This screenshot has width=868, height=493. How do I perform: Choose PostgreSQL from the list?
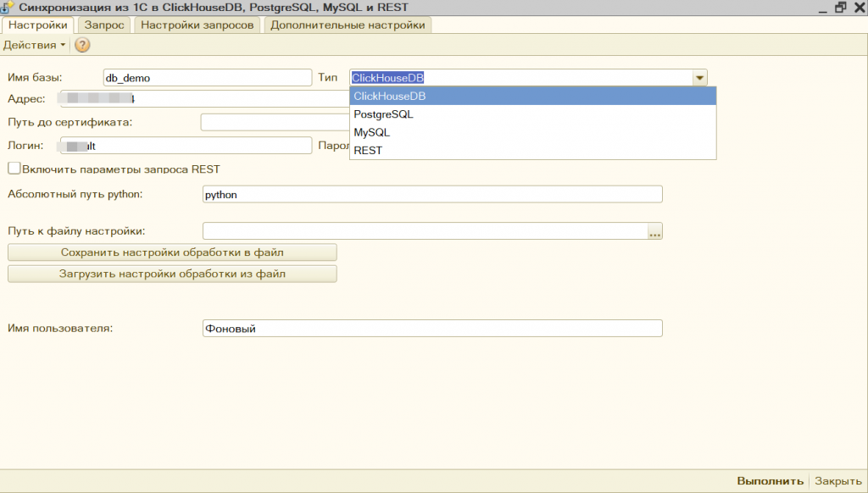[x=532, y=114]
